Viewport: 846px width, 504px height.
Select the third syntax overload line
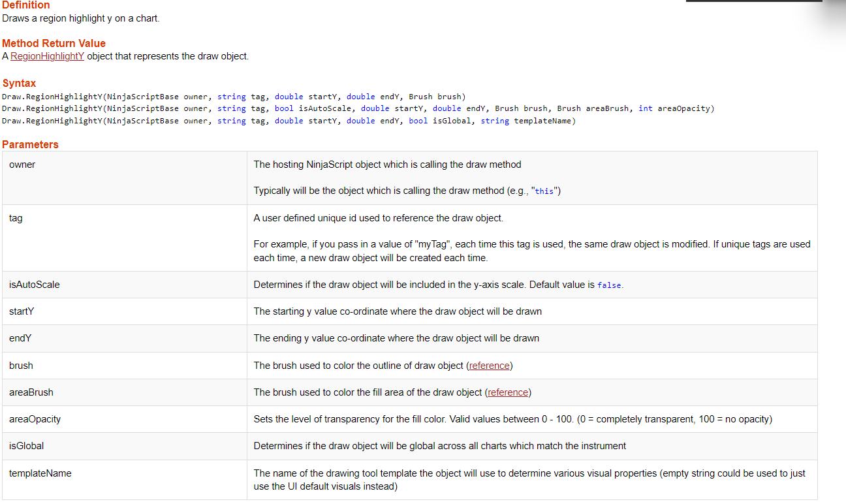click(x=287, y=120)
